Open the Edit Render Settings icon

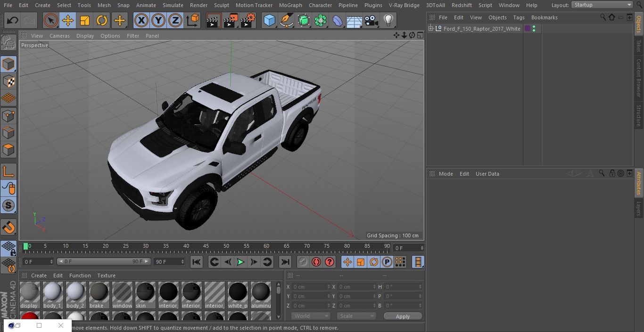(248, 20)
